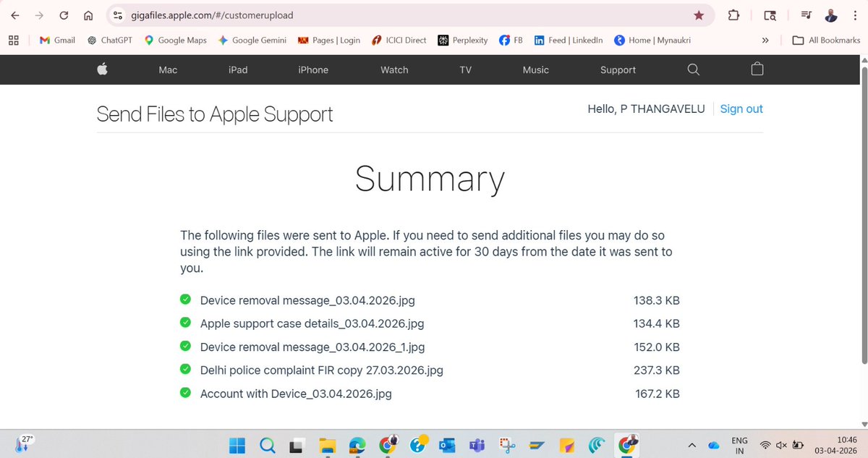Open the ICICI Direct bookmark

click(399, 41)
